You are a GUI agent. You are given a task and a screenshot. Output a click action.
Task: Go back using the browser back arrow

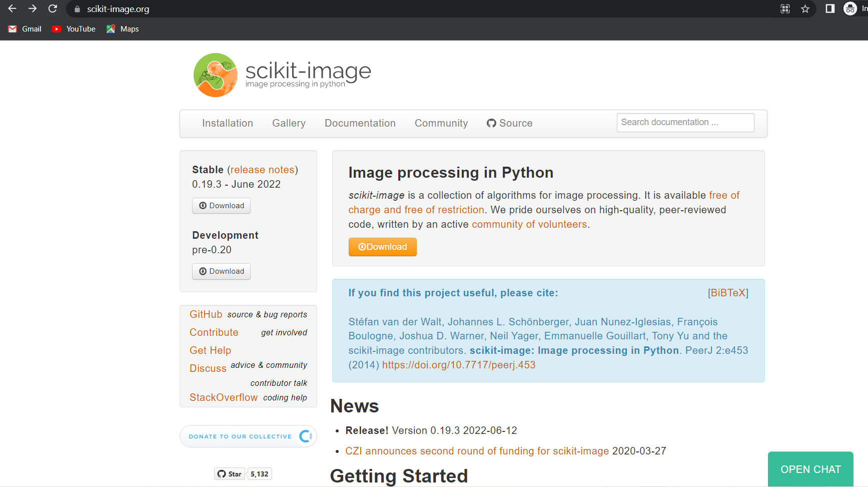(13, 9)
